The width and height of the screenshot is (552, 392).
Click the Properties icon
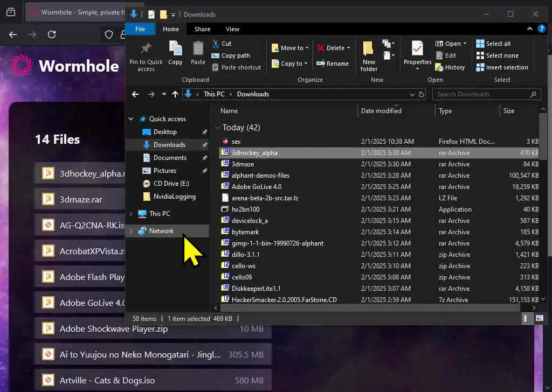pos(418,48)
